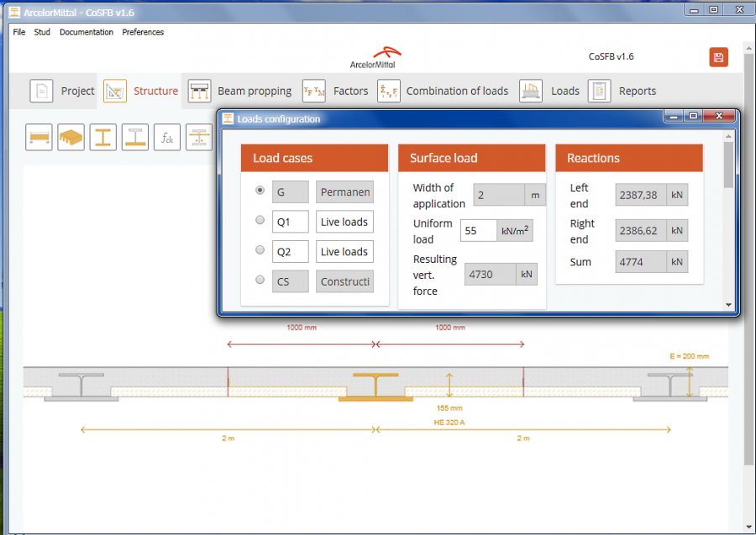Click the Width of application field
Image resolution: width=756 pixels, height=535 pixels.
(x=499, y=195)
